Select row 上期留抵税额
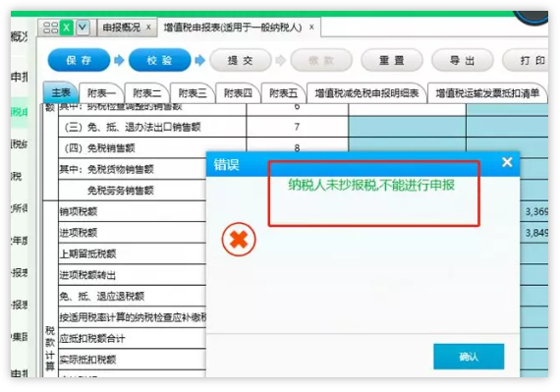Screen dimensions: 560x392 [133, 253]
